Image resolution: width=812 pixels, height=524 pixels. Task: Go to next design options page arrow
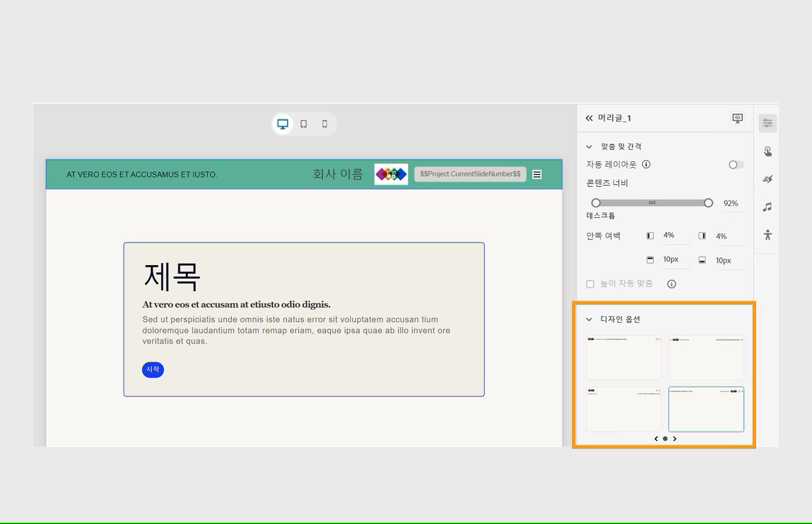click(x=675, y=439)
